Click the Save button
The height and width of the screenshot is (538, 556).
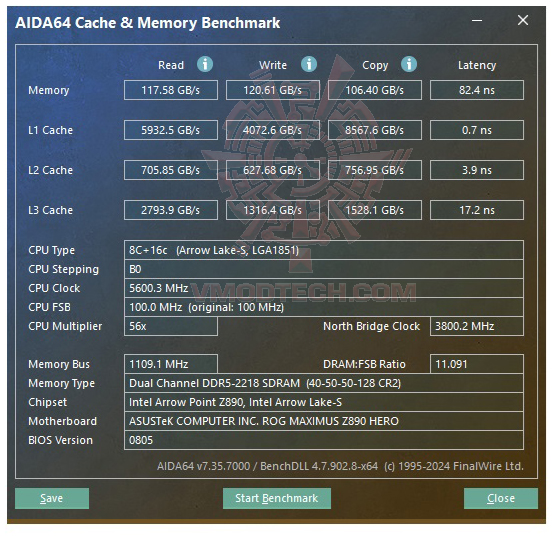52,498
